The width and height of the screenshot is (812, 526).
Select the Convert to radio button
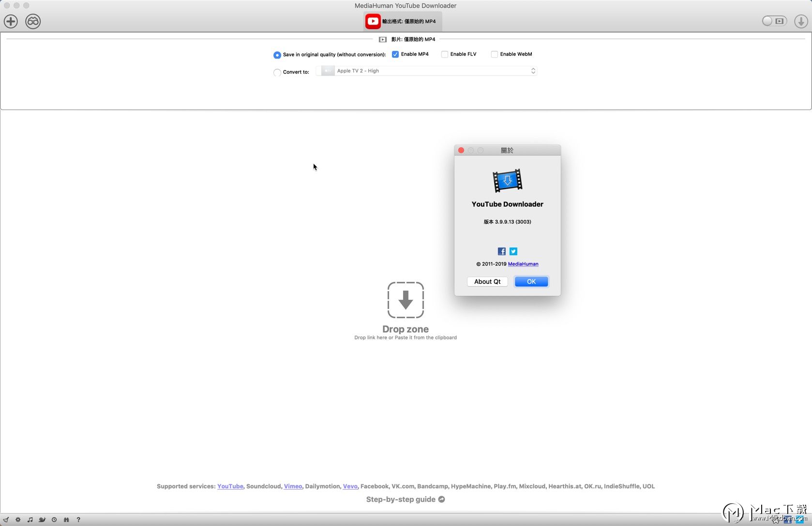tap(277, 72)
